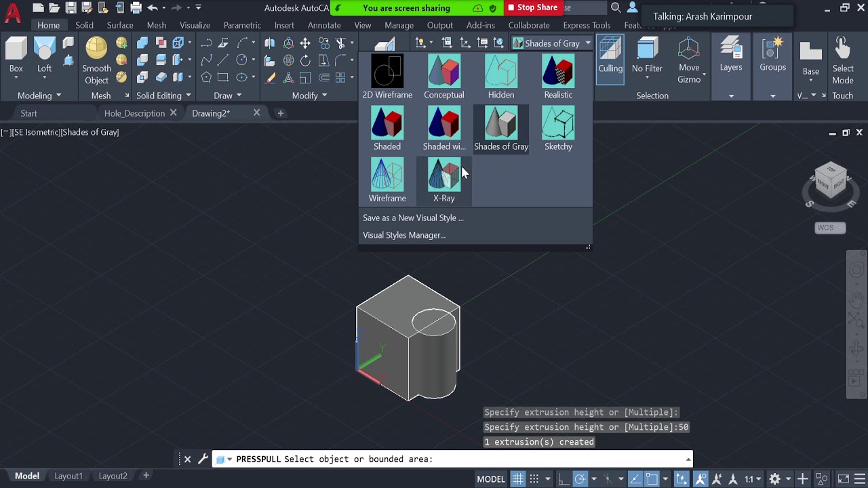Close the Drawing2 tab
868x488 pixels.
pyautogui.click(x=256, y=113)
